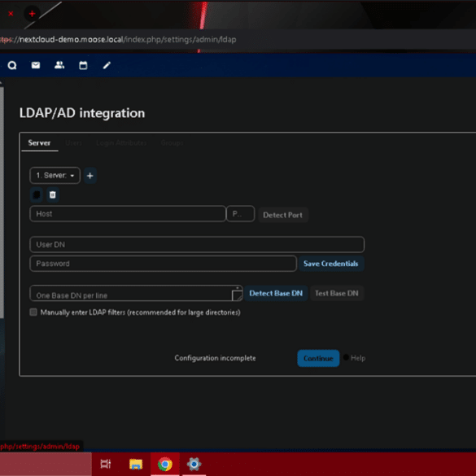
Task: Delete the current server configuration
Action: click(53, 194)
